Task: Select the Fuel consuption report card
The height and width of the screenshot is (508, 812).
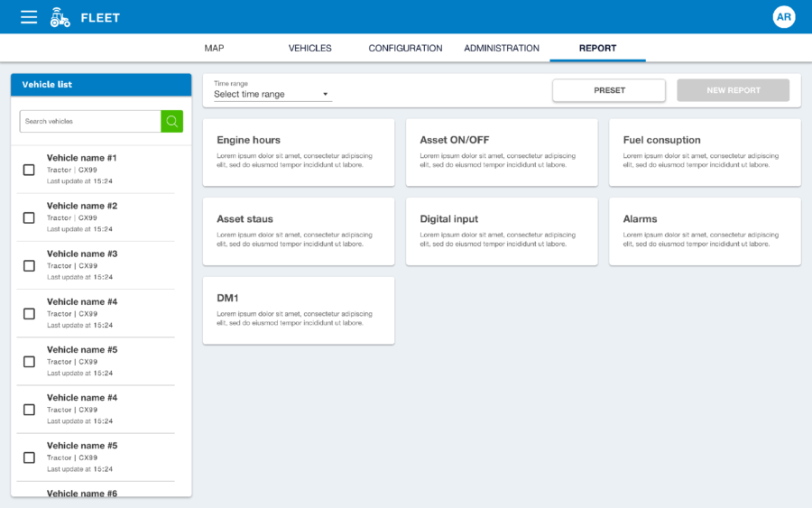Action: [705, 152]
